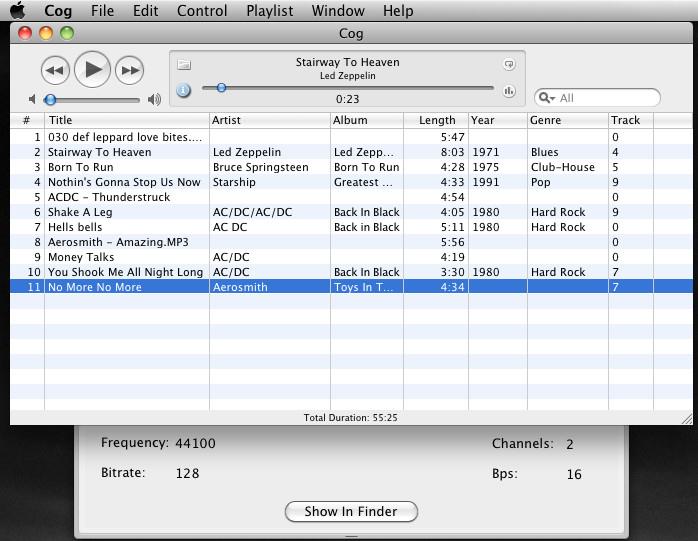Open the Playlist menu
The image size is (698, 541).
coord(269,11)
